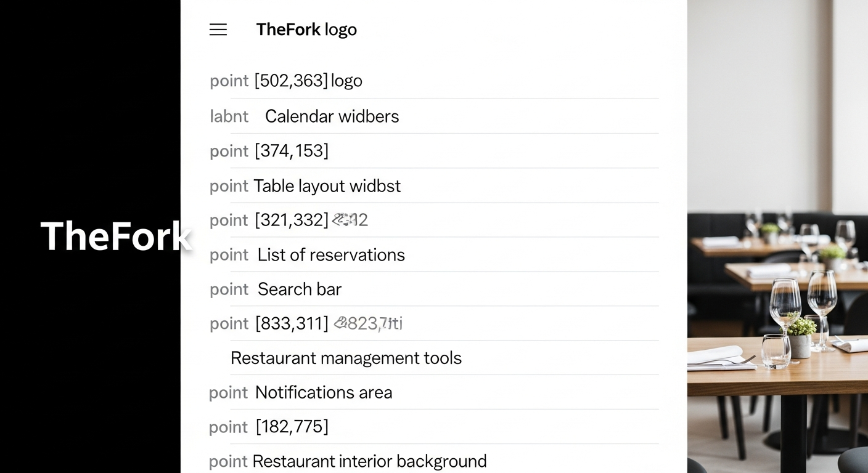Click the large white TheFork brand text
Image resolution: width=868 pixels, height=473 pixels.
coord(115,236)
